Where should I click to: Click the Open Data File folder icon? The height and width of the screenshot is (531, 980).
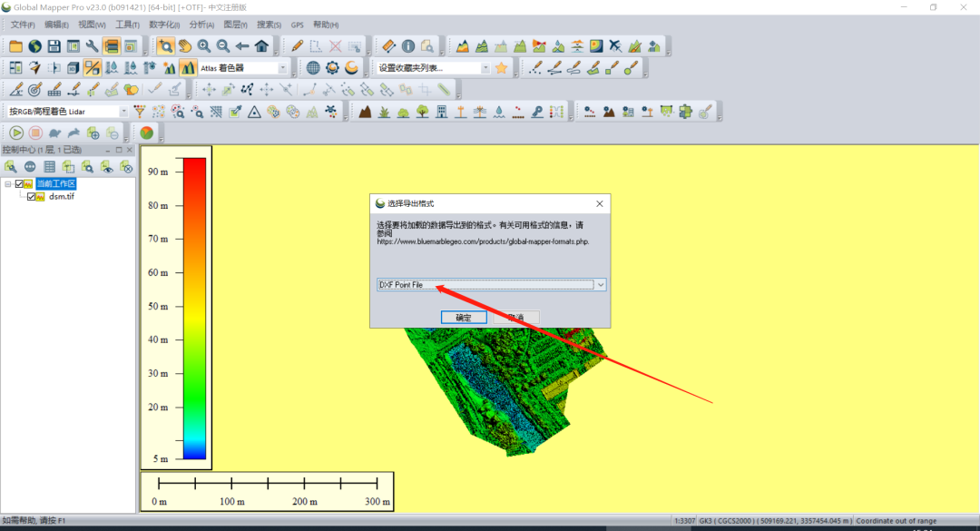click(15, 46)
